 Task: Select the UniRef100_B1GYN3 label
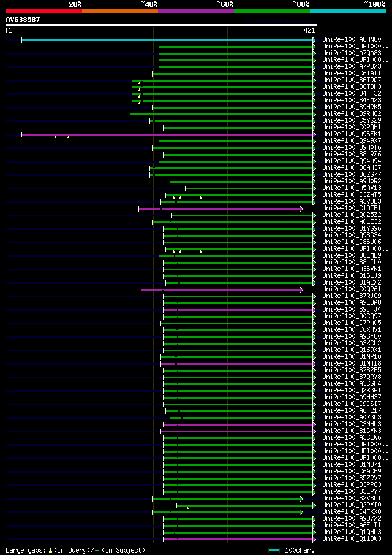(x=352, y=431)
